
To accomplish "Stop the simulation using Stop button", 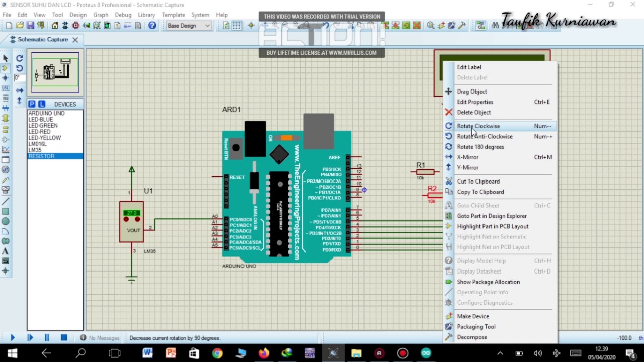I will click(64, 338).
